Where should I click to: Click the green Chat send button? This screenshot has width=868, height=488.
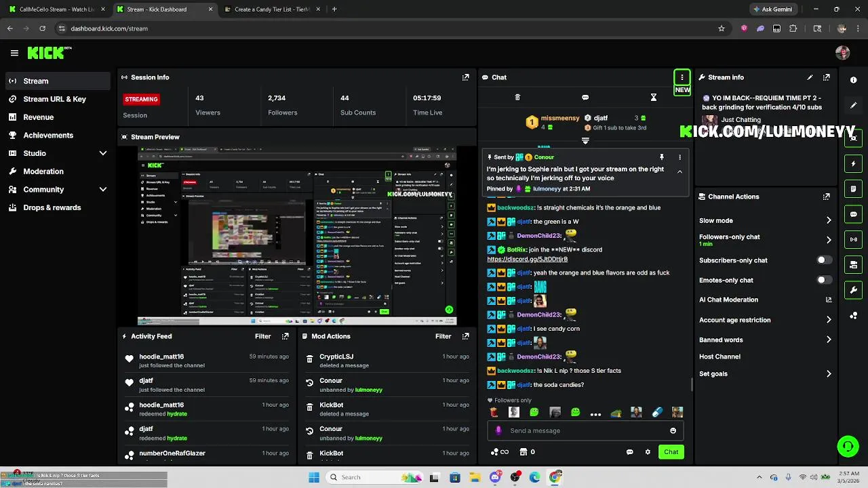tap(671, 452)
